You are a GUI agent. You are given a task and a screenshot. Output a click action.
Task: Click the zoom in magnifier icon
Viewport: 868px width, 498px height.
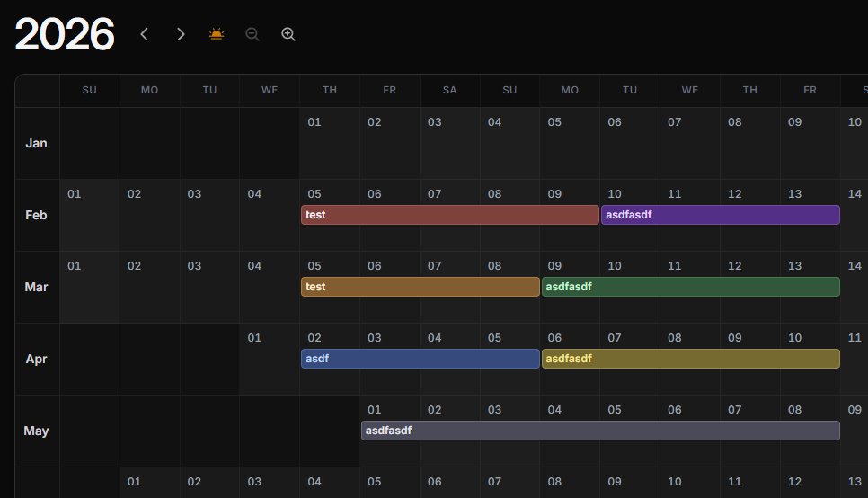pyautogui.click(x=288, y=34)
